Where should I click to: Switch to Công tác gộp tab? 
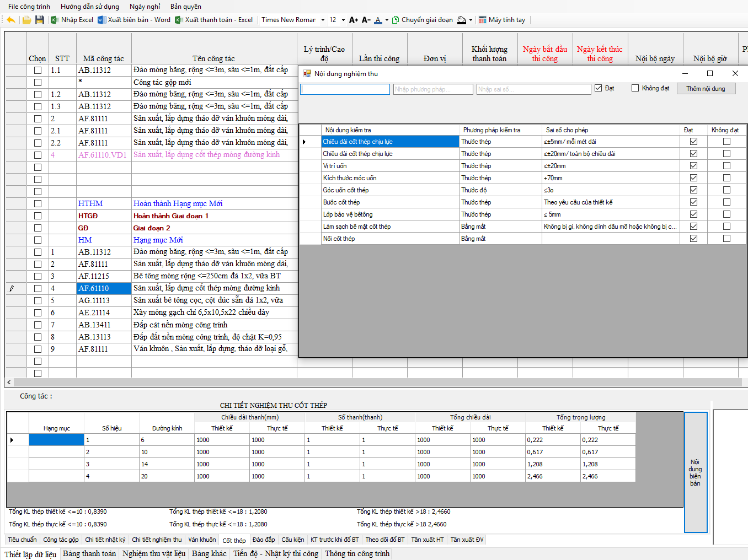61,540
